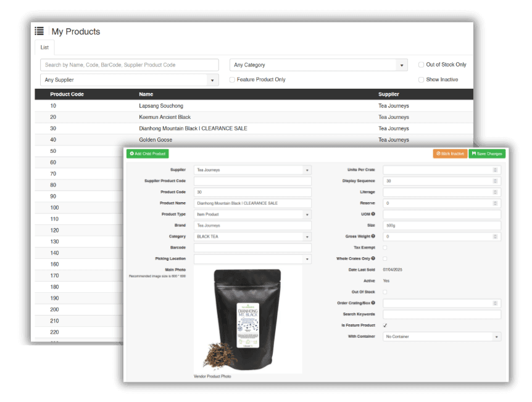Click the Save Changes button
Screen dimensions: 532x402
click(x=487, y=154)
